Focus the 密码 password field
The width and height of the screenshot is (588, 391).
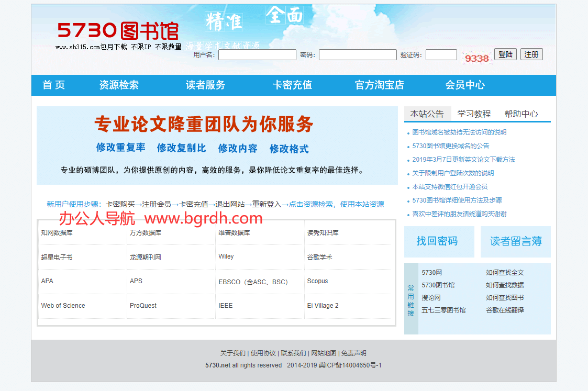pos(358,55)
